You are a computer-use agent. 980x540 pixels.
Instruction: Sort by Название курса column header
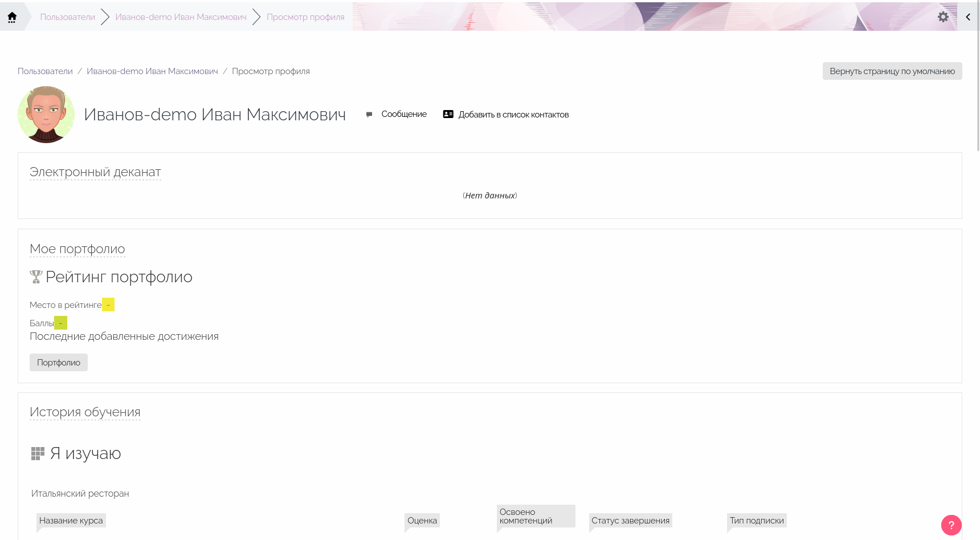coord(71,521)
